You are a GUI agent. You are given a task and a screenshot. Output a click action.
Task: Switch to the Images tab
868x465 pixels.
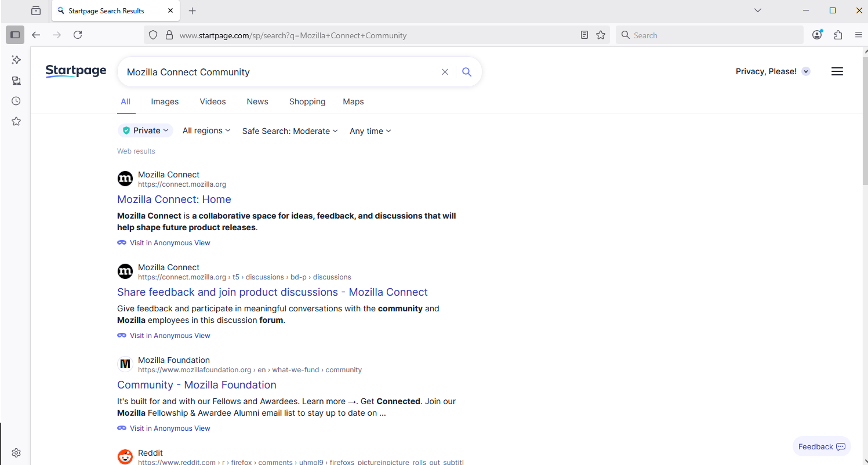pyautogui.click(x=165, y=101)
